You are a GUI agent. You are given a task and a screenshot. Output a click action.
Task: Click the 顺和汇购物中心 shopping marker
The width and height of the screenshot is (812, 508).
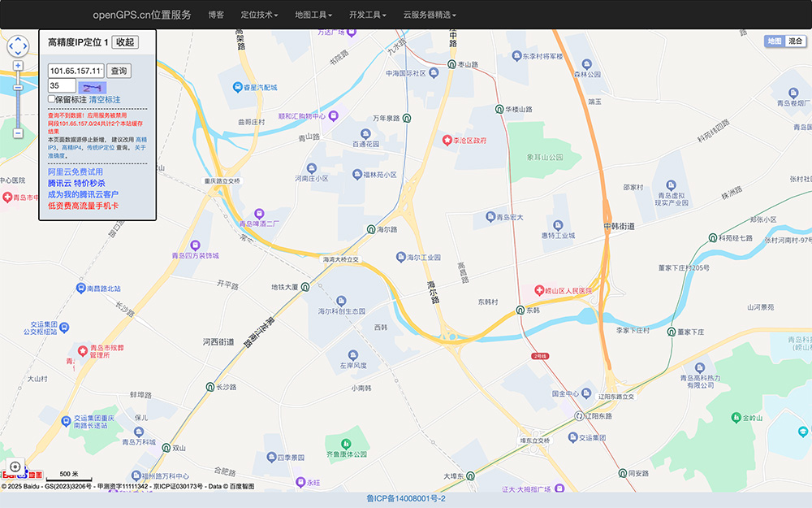pyautogui.click(x=333, y=115)
